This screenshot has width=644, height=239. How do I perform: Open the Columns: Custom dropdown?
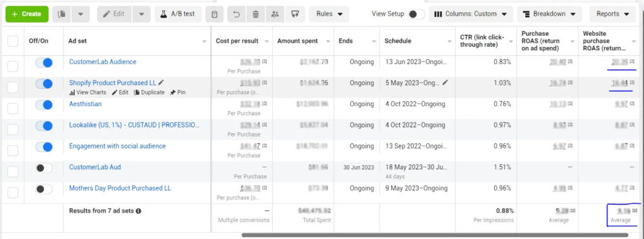click(470, 14)
